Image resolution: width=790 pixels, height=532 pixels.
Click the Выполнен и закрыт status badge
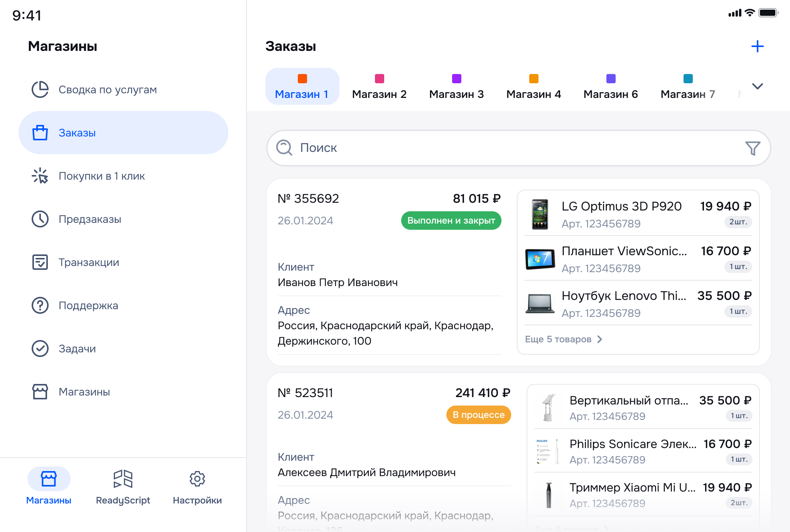click(451, 221)
